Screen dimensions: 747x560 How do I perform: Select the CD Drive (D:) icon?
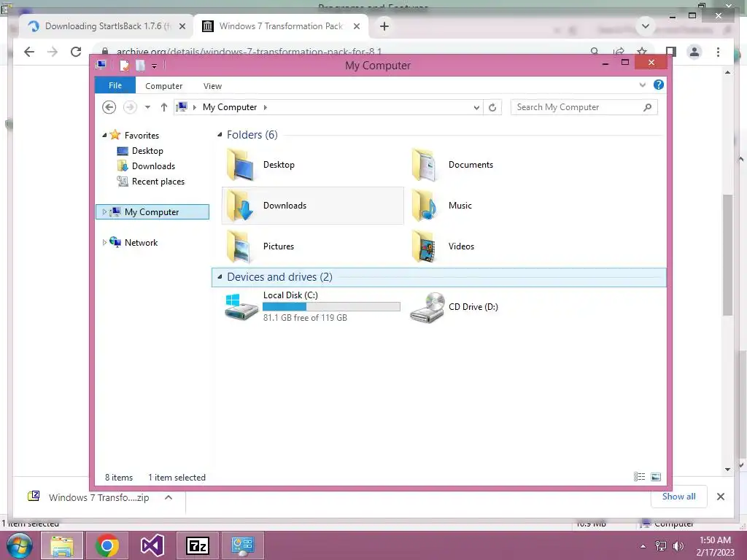427,308
